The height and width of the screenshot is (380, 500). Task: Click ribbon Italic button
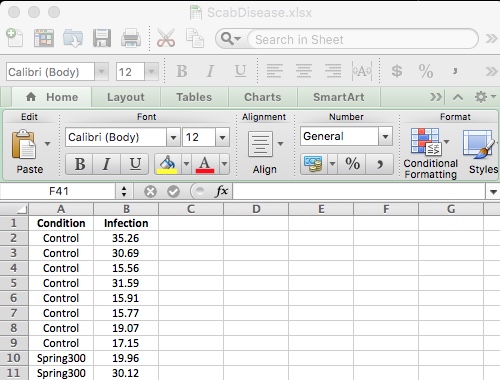point(107,164)
